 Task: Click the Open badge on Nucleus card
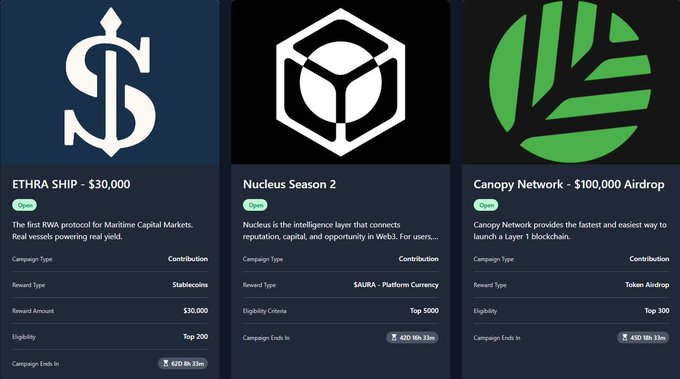(255, 205)
